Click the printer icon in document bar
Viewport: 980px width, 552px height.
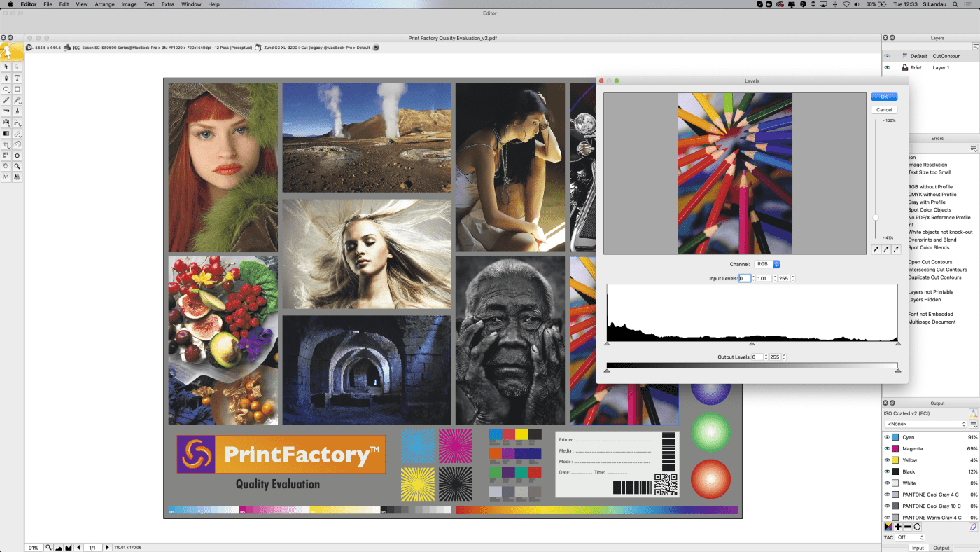tap(66, 48)
